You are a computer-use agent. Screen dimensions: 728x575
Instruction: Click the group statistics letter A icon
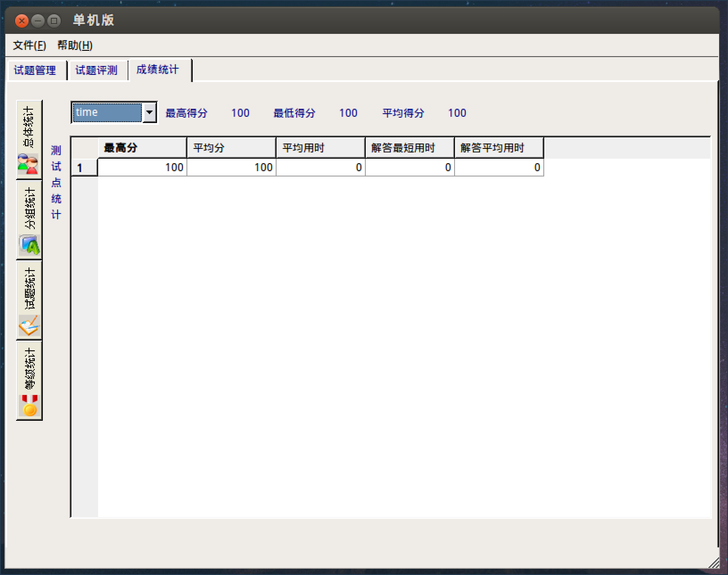pos(29,245)
